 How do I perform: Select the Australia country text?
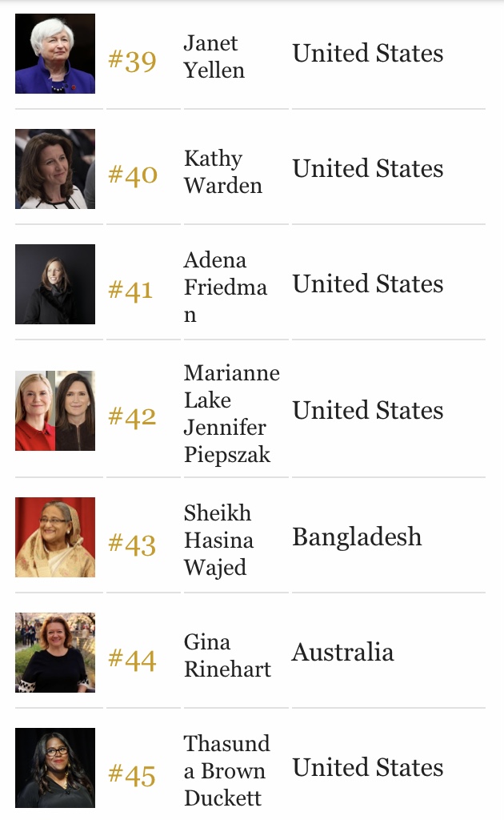click(x=342, y=652)
